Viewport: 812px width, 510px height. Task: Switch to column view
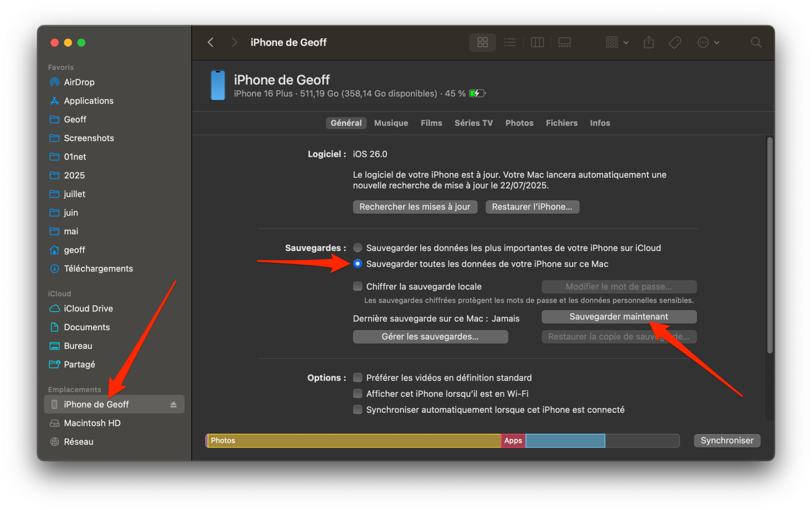[537, 42]
